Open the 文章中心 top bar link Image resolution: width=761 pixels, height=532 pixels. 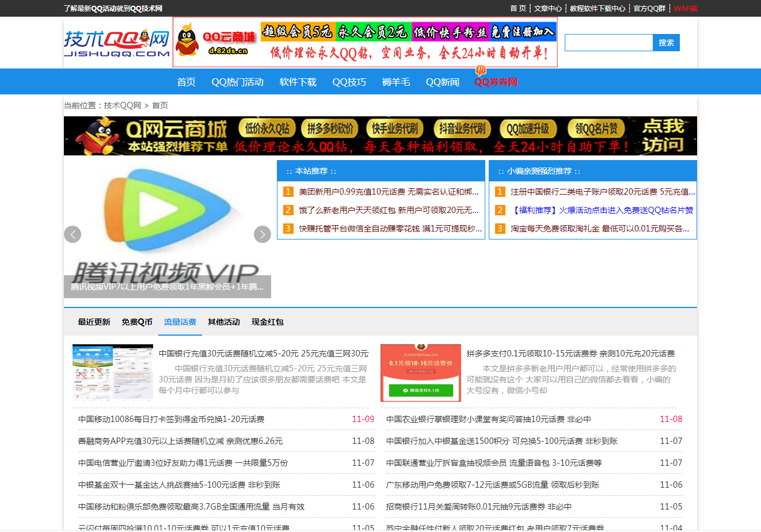(x=547, y=9)
